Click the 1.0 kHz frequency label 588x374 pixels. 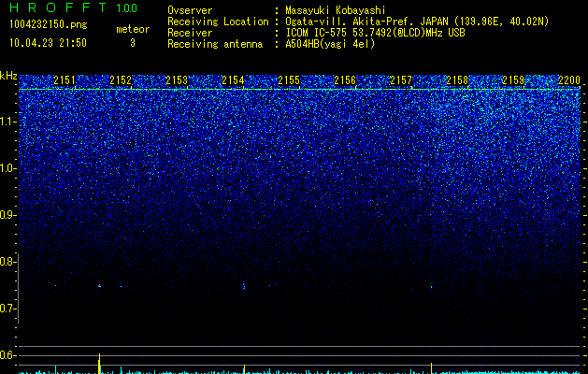(7, 168)
